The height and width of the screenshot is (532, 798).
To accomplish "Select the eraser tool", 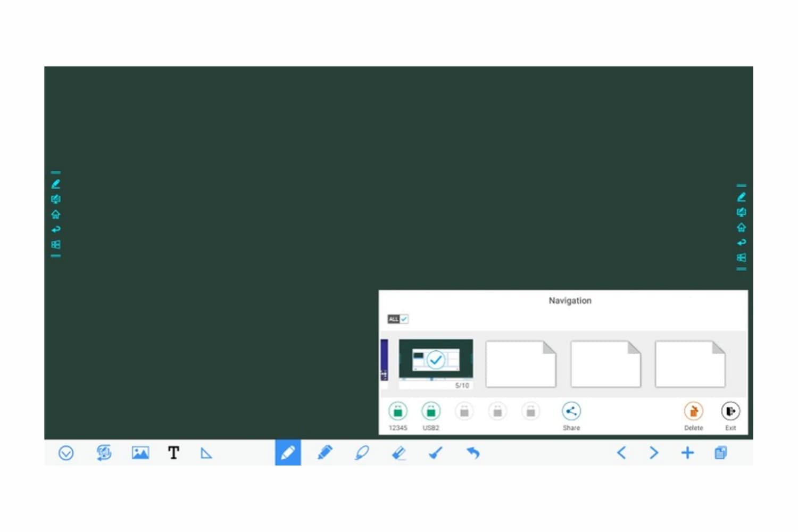I will pos(399,453).
